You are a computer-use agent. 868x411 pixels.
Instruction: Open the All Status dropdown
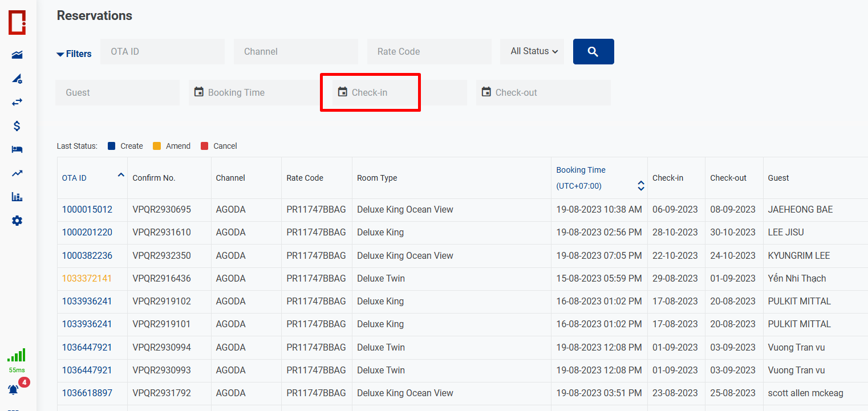coord(533,51)
